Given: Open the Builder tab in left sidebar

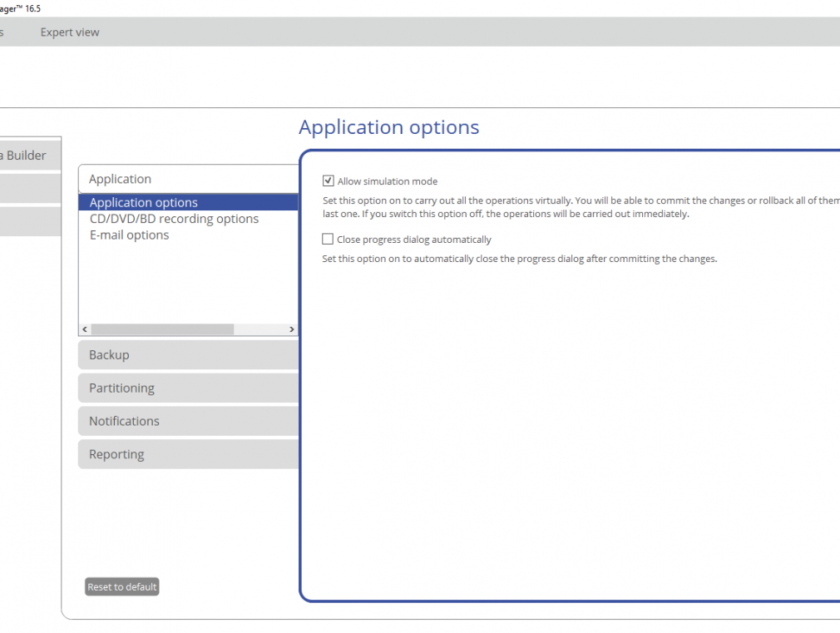Looking at the screenshot, I should [x=30, y=156].
